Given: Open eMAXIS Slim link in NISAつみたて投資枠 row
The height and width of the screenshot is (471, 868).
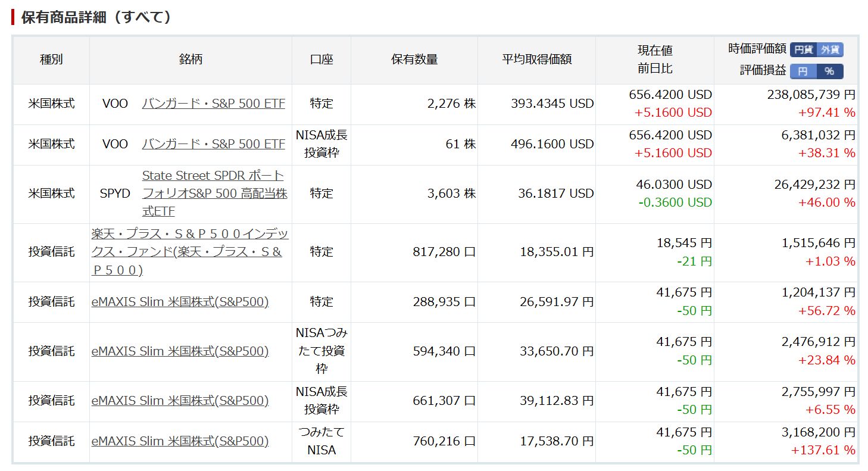Looking at the screenshot, I should point(180,351).
